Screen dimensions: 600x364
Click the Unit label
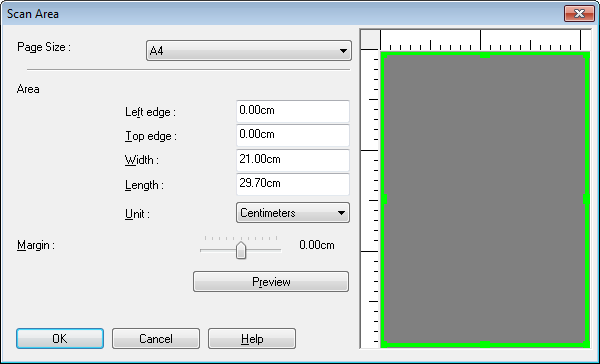[x=137, y=214]
